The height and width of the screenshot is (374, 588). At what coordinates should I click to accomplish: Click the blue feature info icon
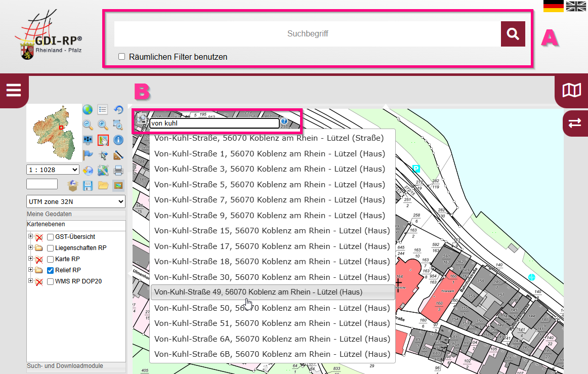point(118,140)
